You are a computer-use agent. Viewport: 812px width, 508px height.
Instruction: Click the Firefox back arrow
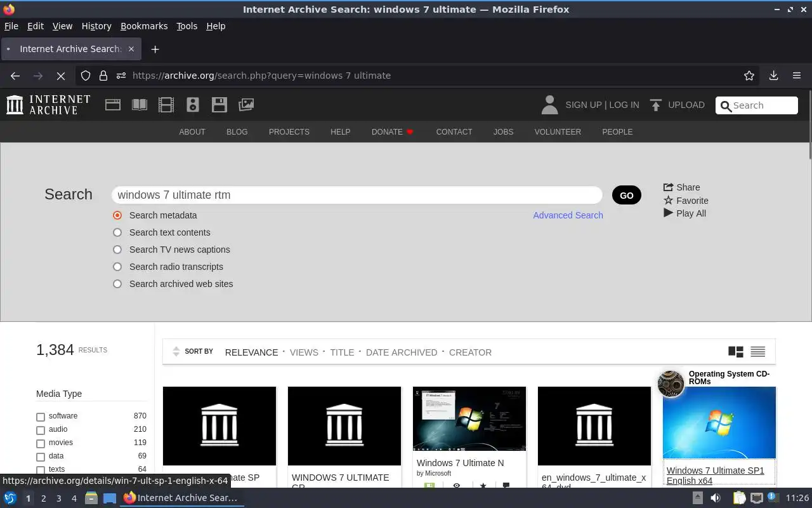pos(15,76)
